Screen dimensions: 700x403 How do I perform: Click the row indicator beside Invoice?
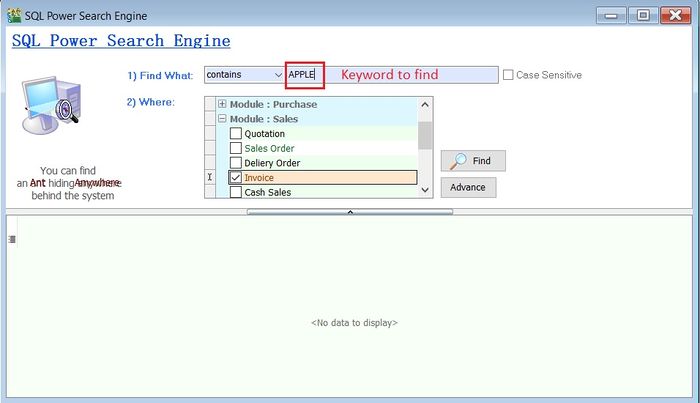coord(210,177)
